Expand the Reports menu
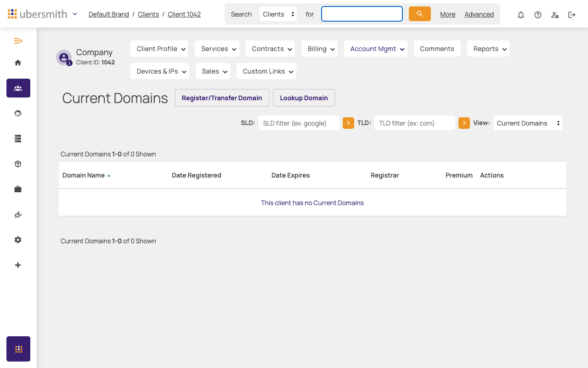The width and height of the screenshot is (588, 368). point(488,49)
